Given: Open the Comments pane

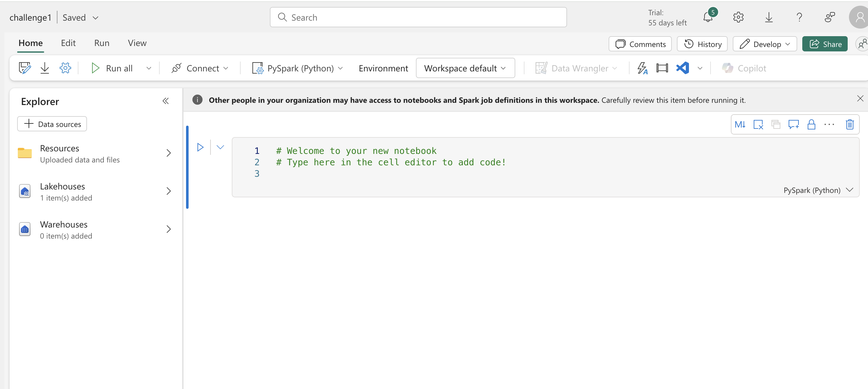Looking at the screenshot, I should point(640,44).
